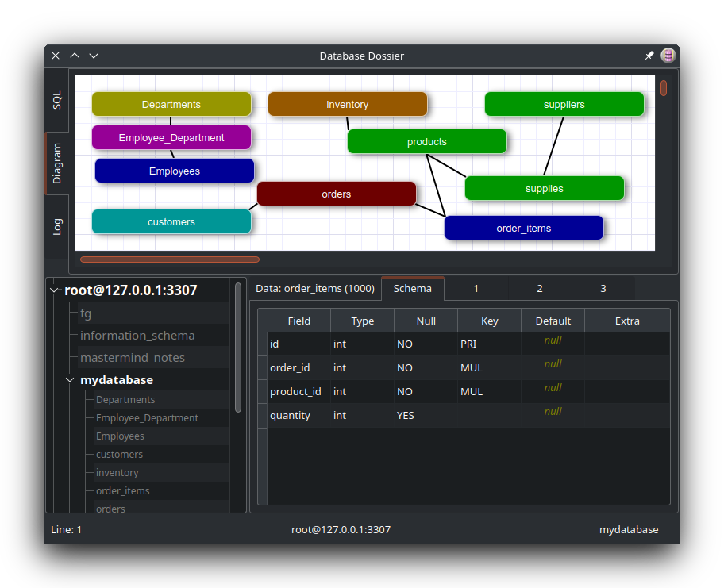The image size is (724, 588).
Task: Click the inventory diagram node
Action: point(347,104)
